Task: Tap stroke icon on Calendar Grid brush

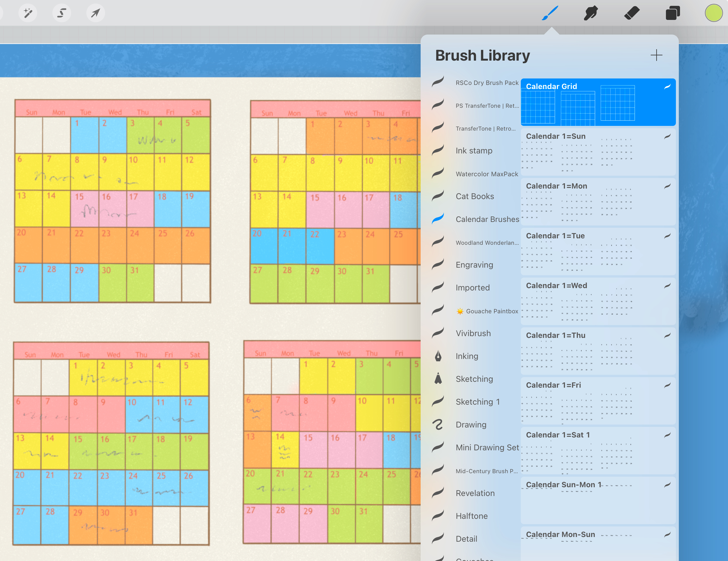Action: point(667,87)
